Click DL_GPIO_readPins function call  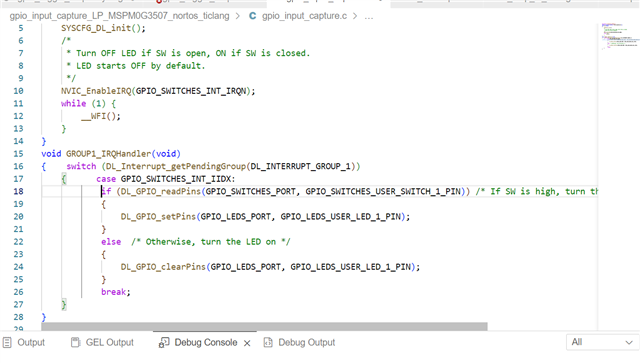tap(160, 192)
